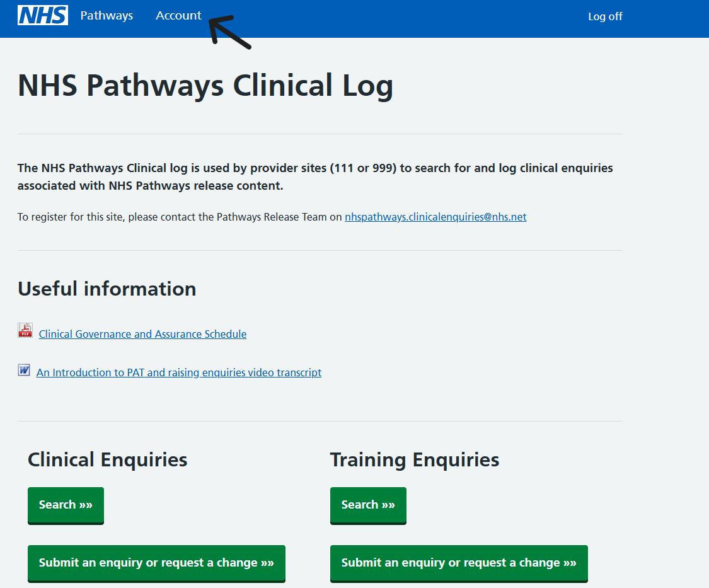Click the 'Training Enquiries' heading

click(415, 460)
